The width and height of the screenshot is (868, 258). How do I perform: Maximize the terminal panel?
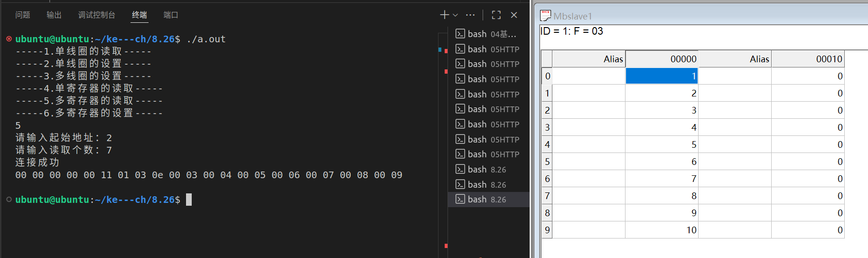pos(496,15)
